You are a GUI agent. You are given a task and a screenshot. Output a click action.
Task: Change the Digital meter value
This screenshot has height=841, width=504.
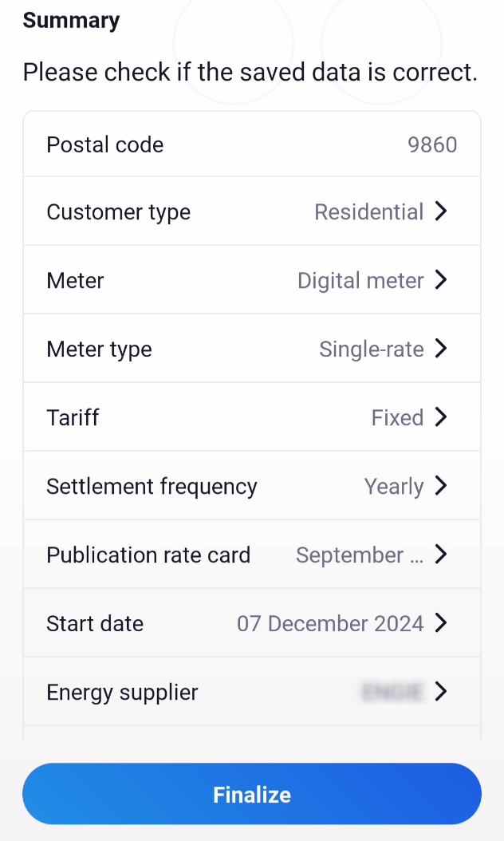(360, 281)
